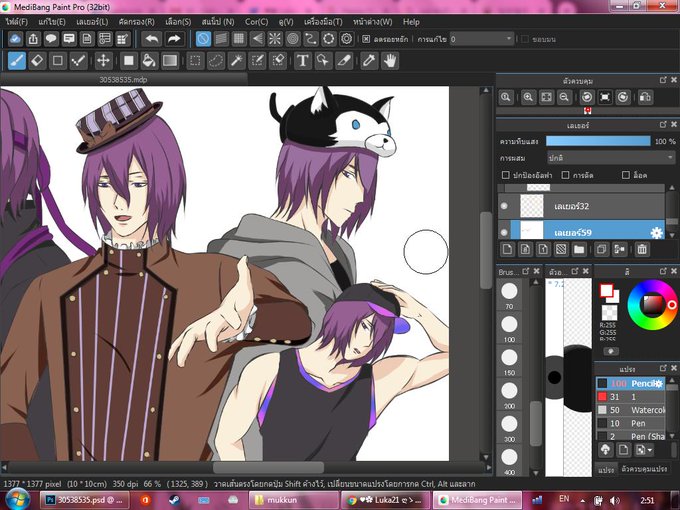Zoom out from the navigator panel
Image resolution: width=680 pixels, height=510 pixels.
564,97
